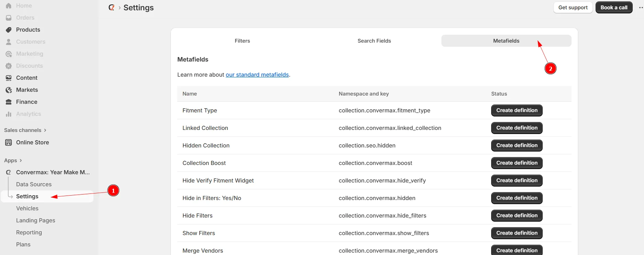Click the Finance bank icon
The image size is (644, 255).
9,102
